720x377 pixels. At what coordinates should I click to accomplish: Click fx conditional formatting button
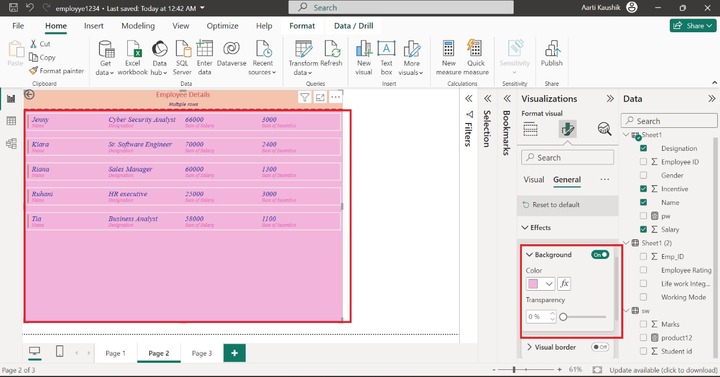coord(564,284)
